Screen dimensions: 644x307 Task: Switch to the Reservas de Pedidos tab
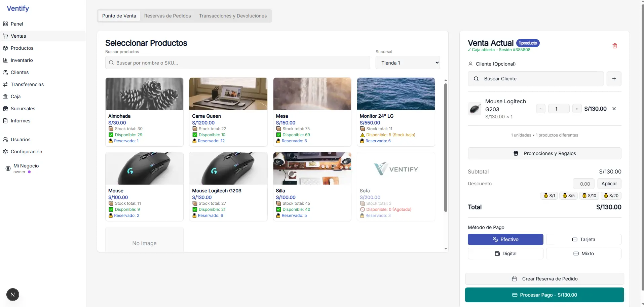(x=167, y=16)
